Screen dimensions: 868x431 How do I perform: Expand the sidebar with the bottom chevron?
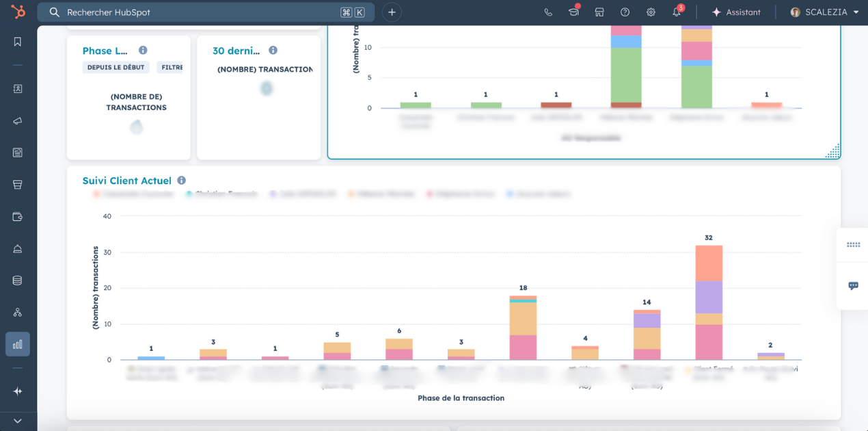[18, 421]
